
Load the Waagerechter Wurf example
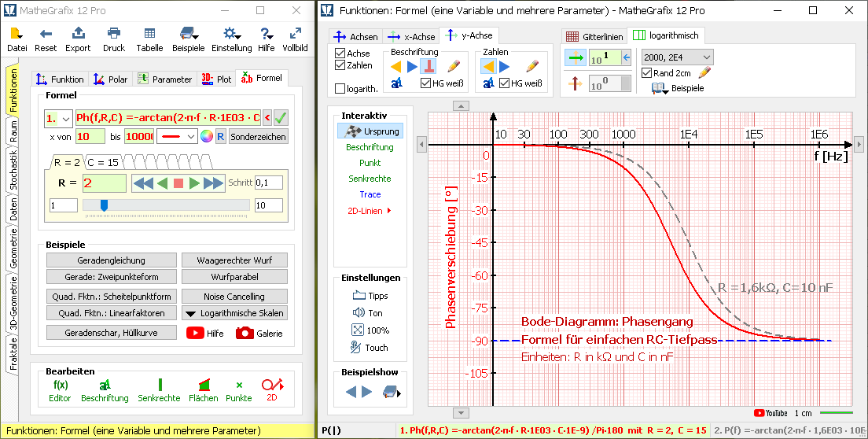pyautogui.click(x=235, y=260)
